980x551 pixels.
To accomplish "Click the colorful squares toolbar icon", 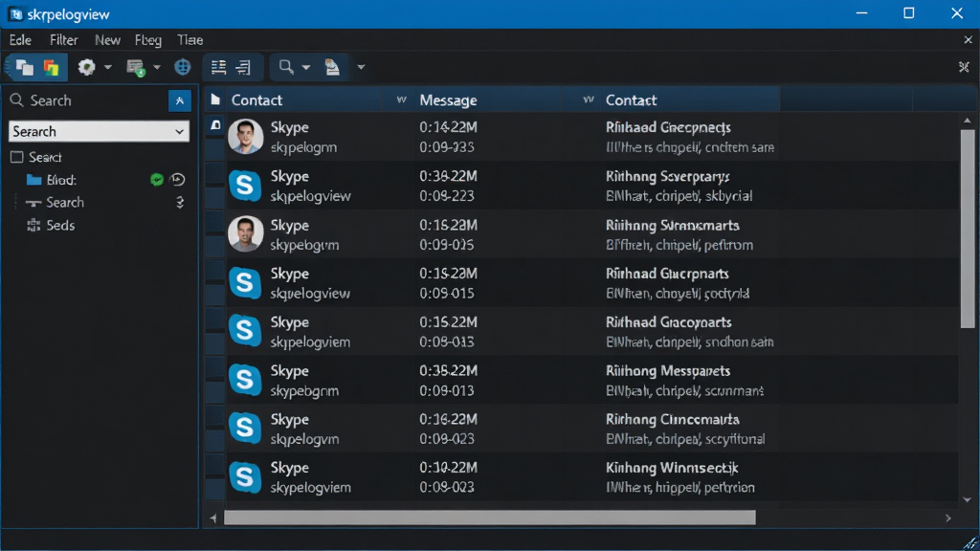I will pos(52,68).
